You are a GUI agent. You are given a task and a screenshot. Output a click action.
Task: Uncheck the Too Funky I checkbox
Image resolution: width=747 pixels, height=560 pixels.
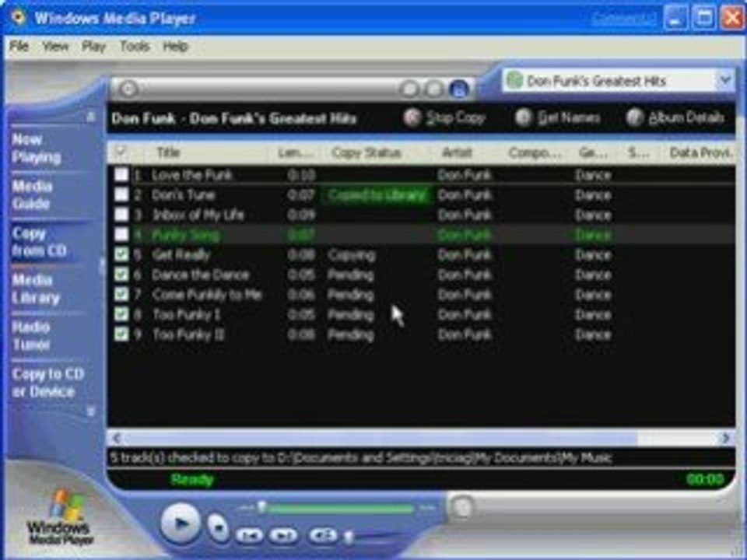point(121,315)
